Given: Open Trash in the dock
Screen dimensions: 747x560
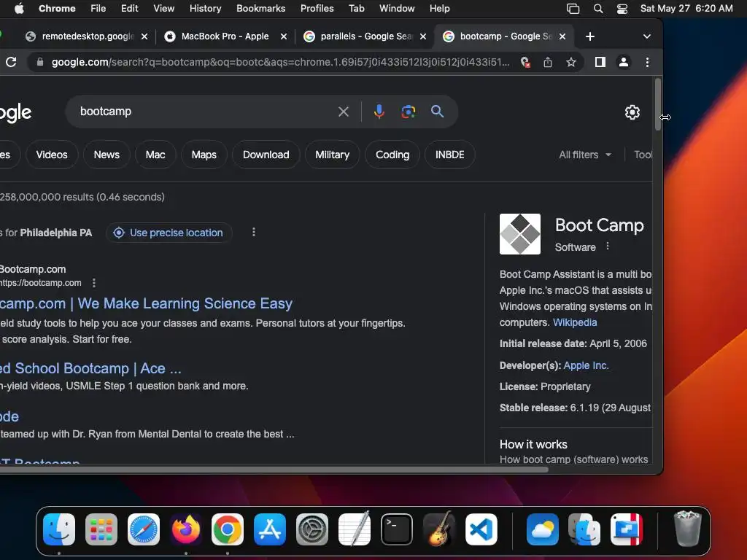Looking at the screenshot, I should (x=687, y=529).
